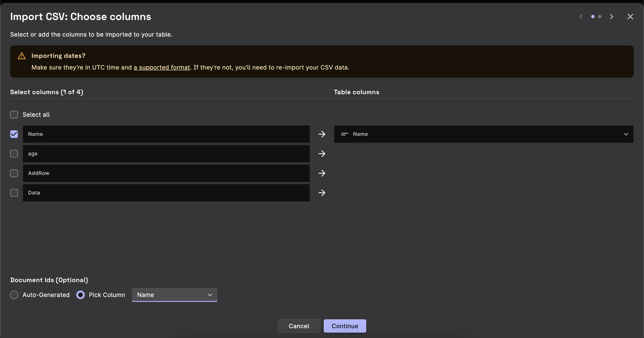Open the Name table column dropdown
The height and width of the screenshot is (338, 644).
click(x=483, y=134)
